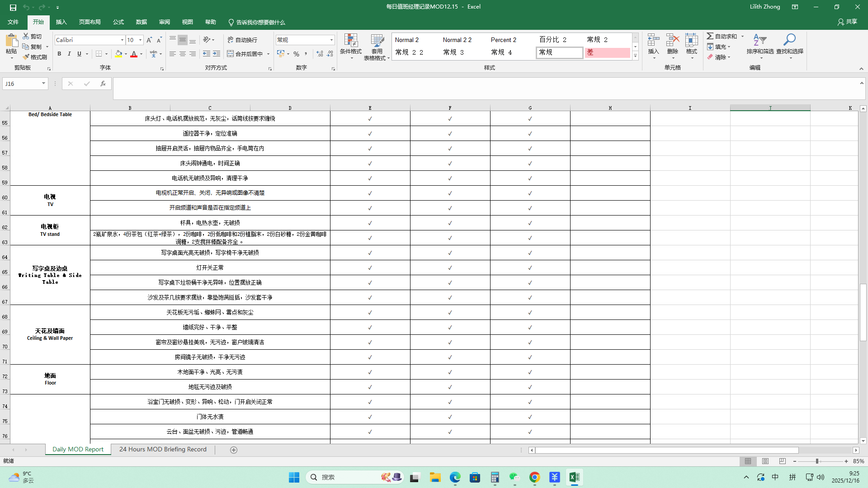The width and height of the screenshot is (868, 488).
Task: Click the Conditional Formatting icon
Action: pos(350,41)
